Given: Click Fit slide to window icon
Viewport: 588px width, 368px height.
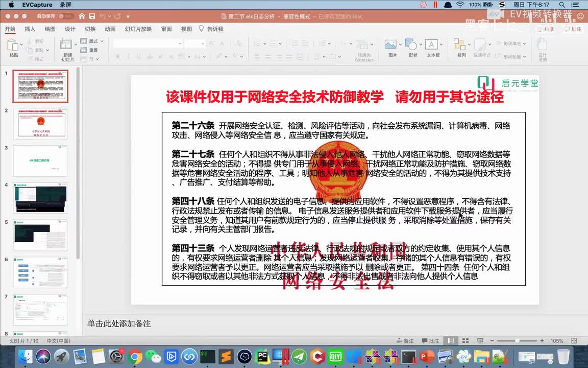Looking at the screenshot, I should 574,340.
